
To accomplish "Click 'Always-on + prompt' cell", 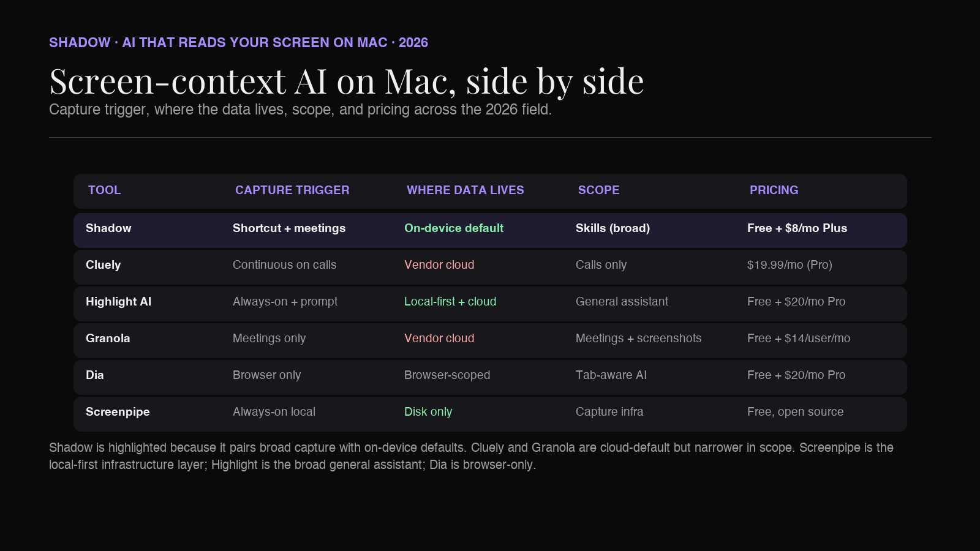I will [x=285, y=302].
